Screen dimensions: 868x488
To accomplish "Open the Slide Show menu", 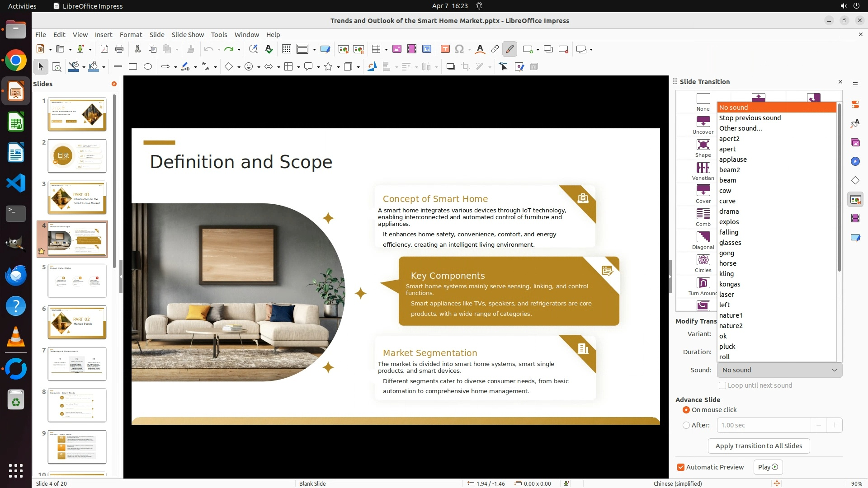I will pos(188,34).
